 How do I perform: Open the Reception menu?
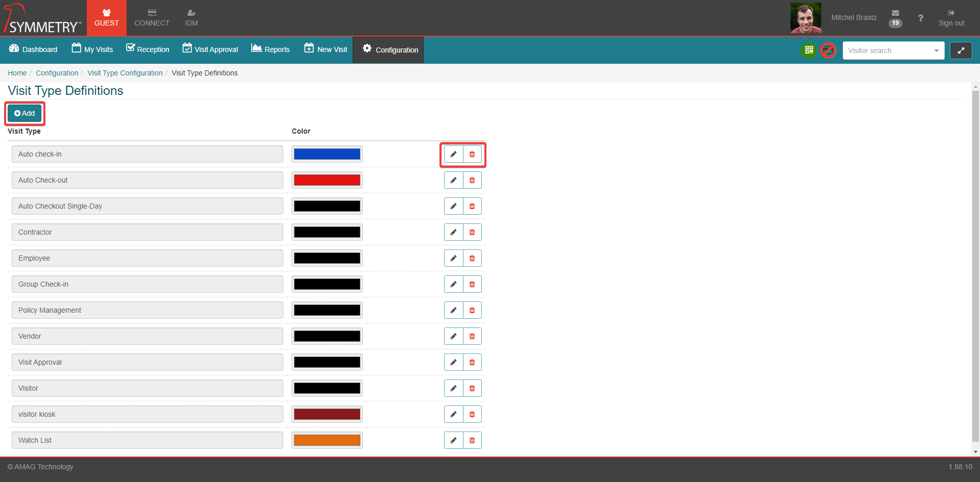coord(148,49)
